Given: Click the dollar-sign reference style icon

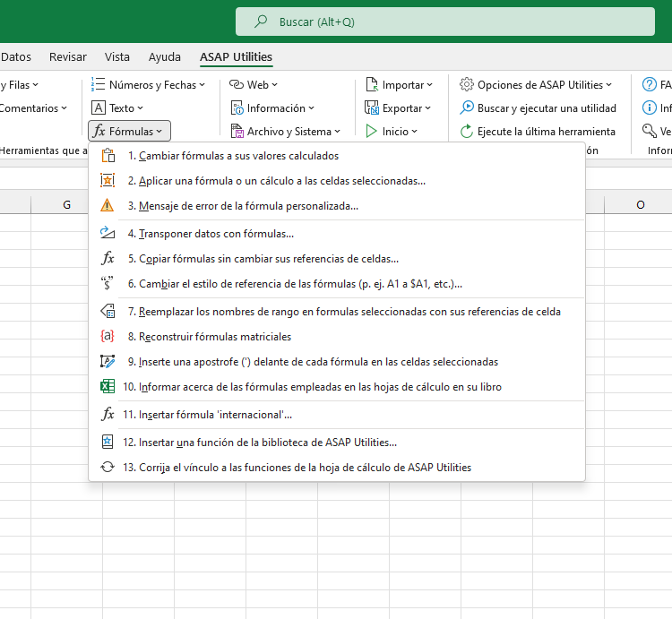Looking at the screenshot, I should click(x=108, y=283).
